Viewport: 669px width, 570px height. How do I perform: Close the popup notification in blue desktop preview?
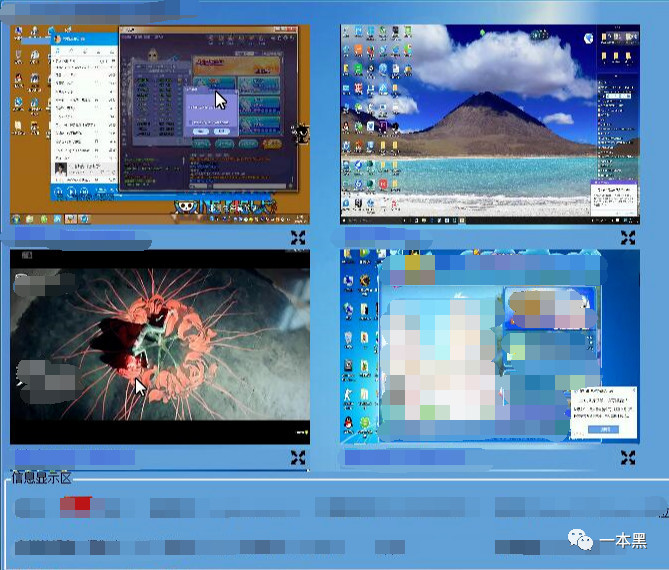point(634,390)
